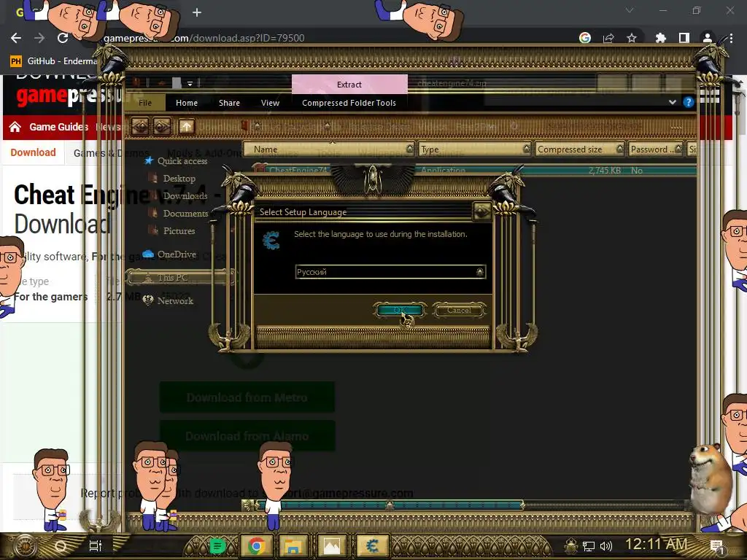The height and width of the screenshot is (560, 747).
Task: Click the Google icon in address bar
Action: [x=585, y=38]
